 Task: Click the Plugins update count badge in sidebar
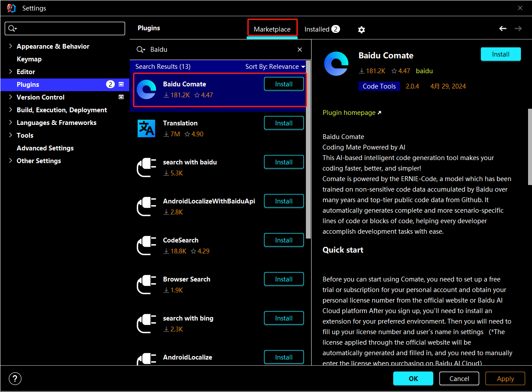[110, 84]
